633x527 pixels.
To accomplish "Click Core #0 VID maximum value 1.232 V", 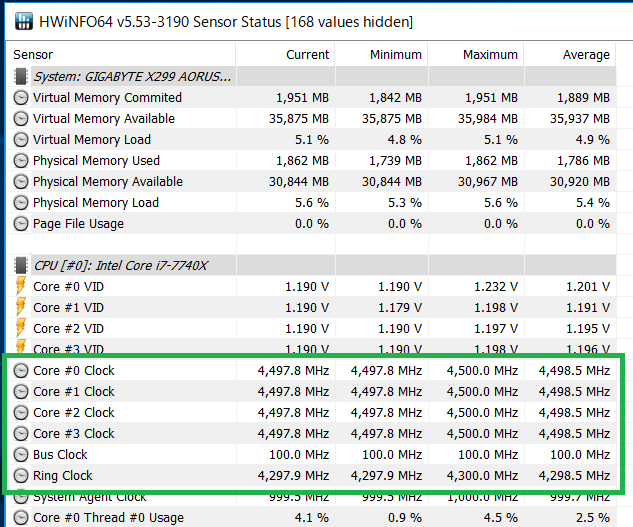I will [x=496, y=286].
